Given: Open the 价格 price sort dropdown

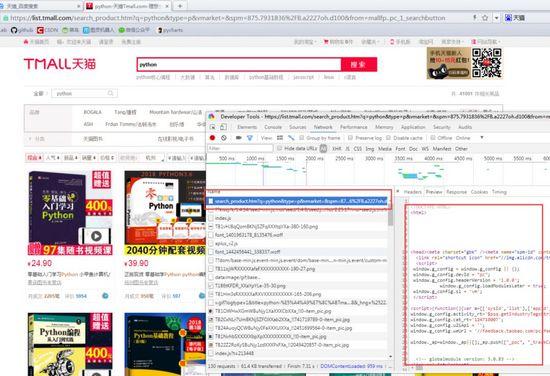Looking at the screenshot, I should 107,158.
